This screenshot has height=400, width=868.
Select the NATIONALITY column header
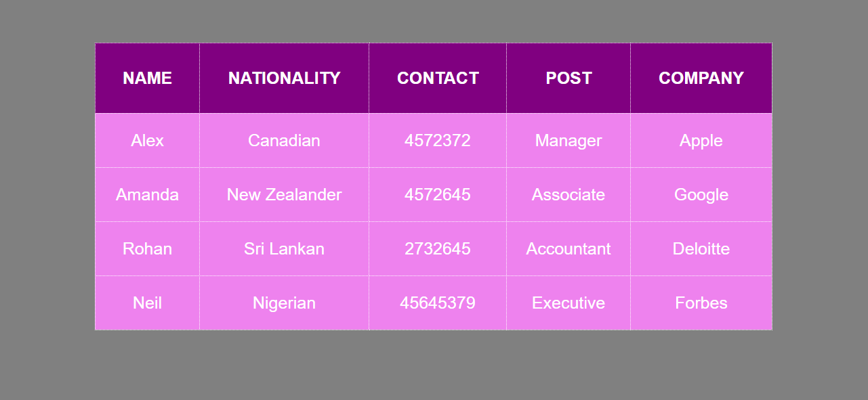tap(284, 78)
